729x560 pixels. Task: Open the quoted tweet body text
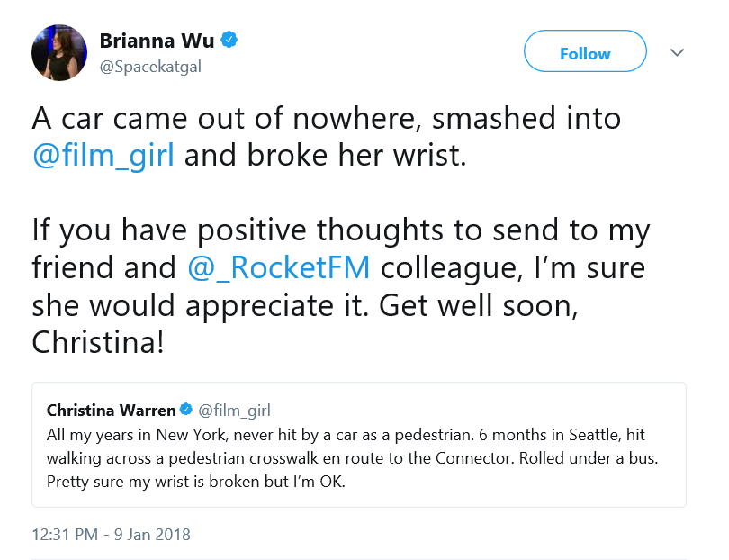353,458
